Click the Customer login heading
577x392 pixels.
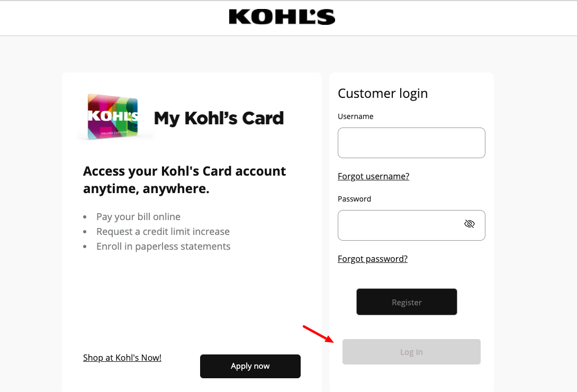[x=383, y=93]
